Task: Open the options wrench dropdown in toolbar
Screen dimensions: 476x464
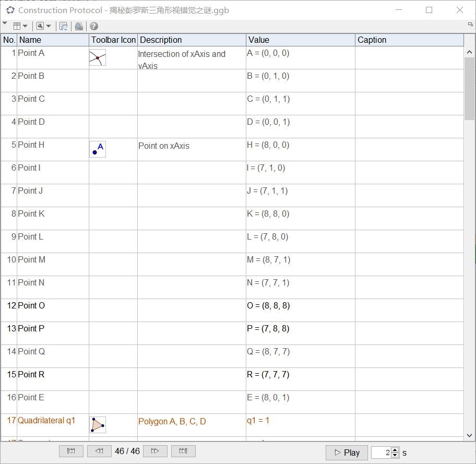Action: click(43, 26)
